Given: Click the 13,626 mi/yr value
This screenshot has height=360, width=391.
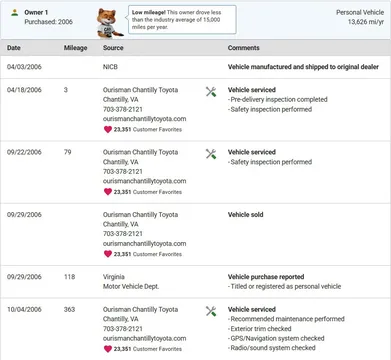Looking at the screenshot, I should click(x=366, y=22).
